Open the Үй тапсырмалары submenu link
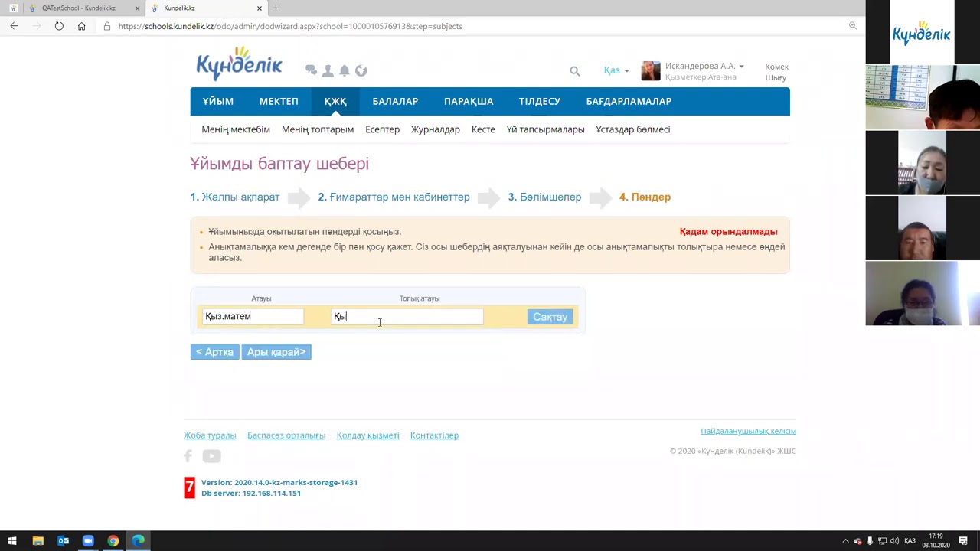The height and width of the screenshot is (551, 980). 546,129
